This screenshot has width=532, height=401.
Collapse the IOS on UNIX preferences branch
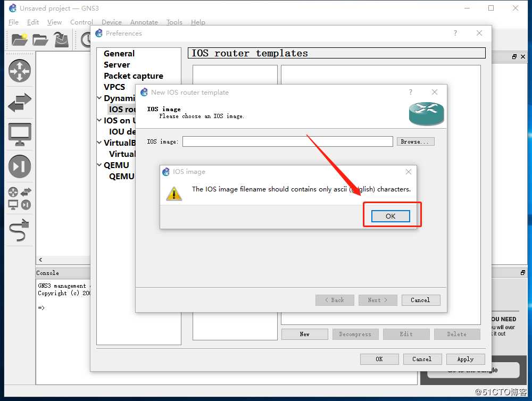click(x=99, y=120)
